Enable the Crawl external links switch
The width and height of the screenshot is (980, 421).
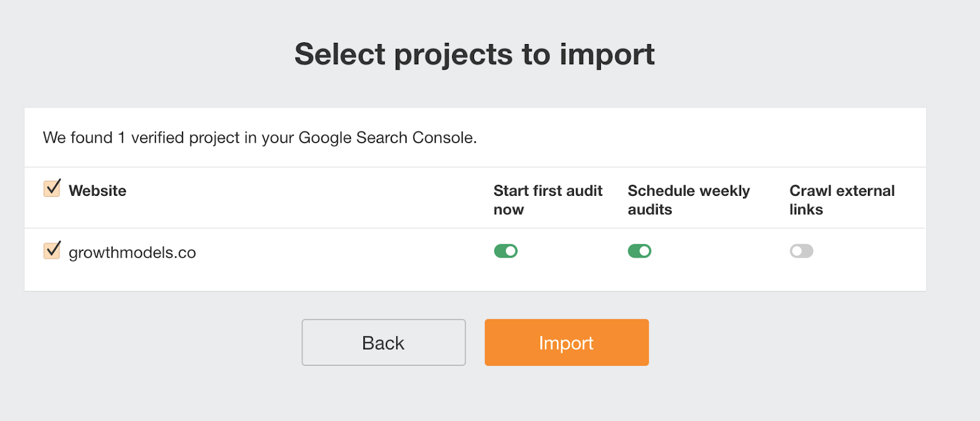pyautogui.click(x=801, y=251)
